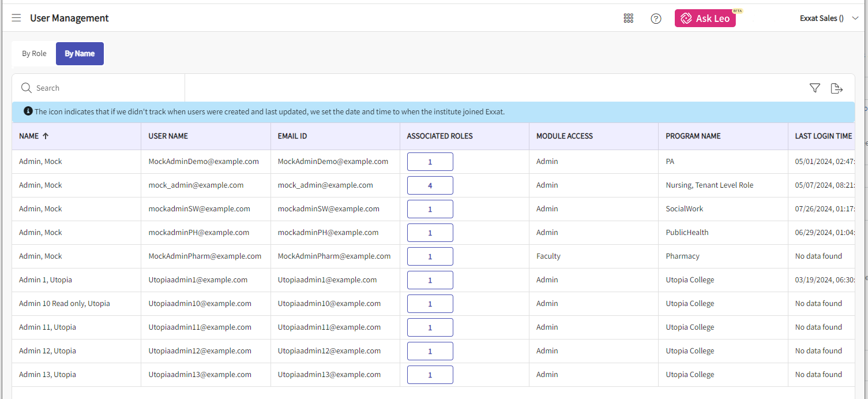Click the help question mark icon
This screenshot has height=399, width=868.
tap(656, 18)
